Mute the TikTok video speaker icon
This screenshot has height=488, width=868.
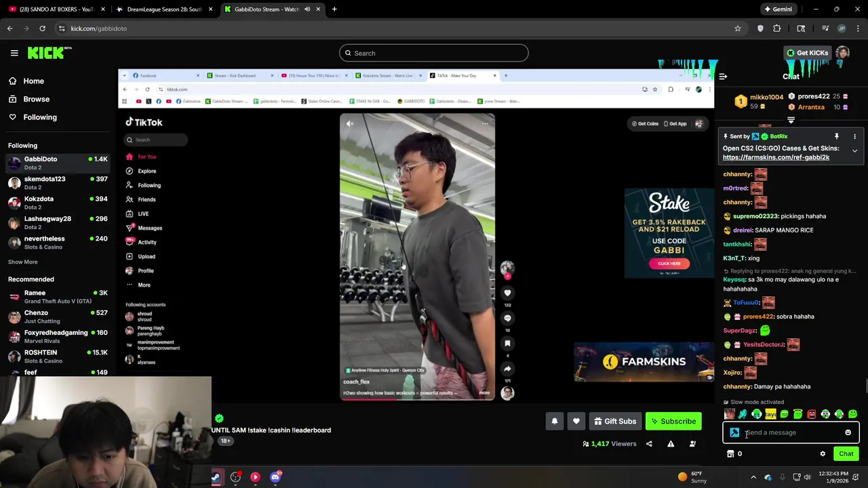(349, 123)
